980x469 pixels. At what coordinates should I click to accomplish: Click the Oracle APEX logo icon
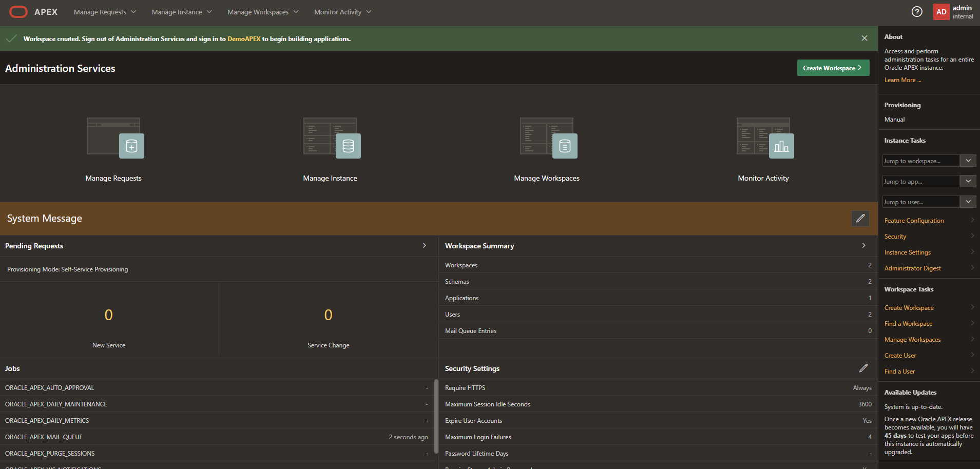pyautogui.click(x=18, y=12)
